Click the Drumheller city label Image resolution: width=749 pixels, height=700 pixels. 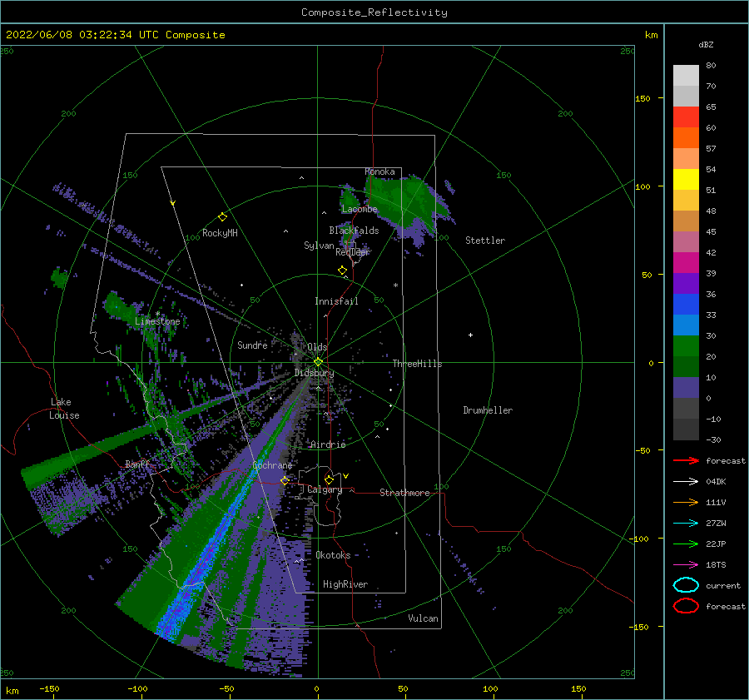pos(488,410)
